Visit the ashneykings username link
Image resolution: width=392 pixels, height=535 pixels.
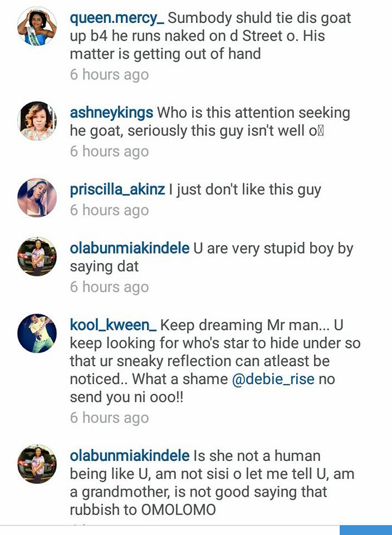coord(111,113)
